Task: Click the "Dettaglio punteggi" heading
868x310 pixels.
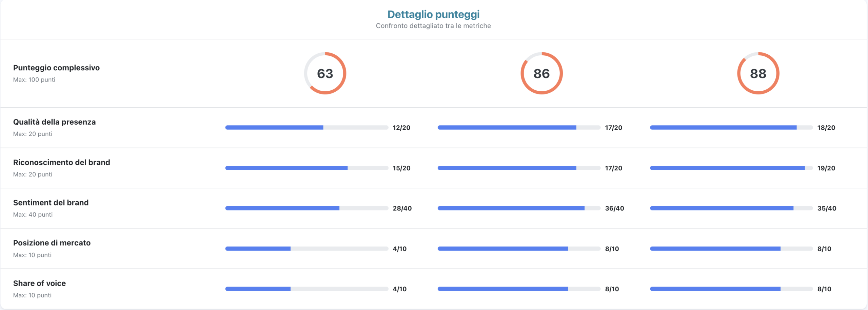Action: coord(433,14)
